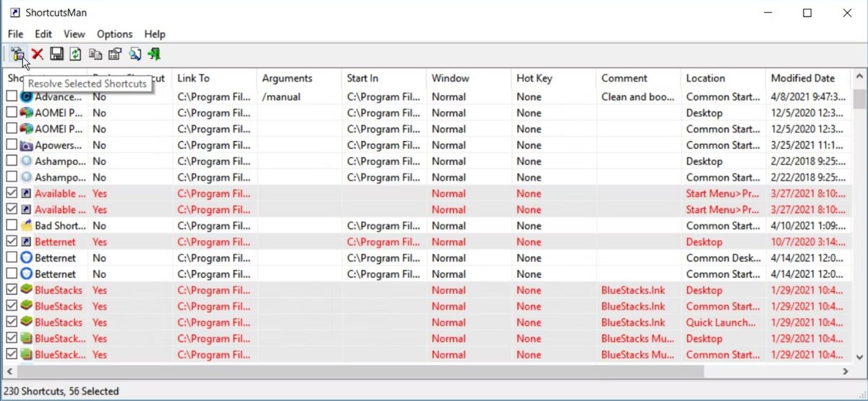Uncheck BlueStack... Desktop row with BlueStacks Mu... comment
The height and width of the screenshot is (401, 868).
pos(12,339)
